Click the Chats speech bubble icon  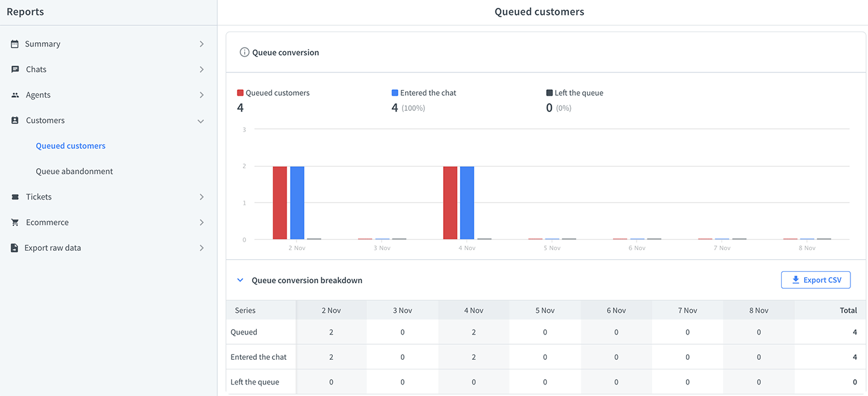click(x=15, y=69)
